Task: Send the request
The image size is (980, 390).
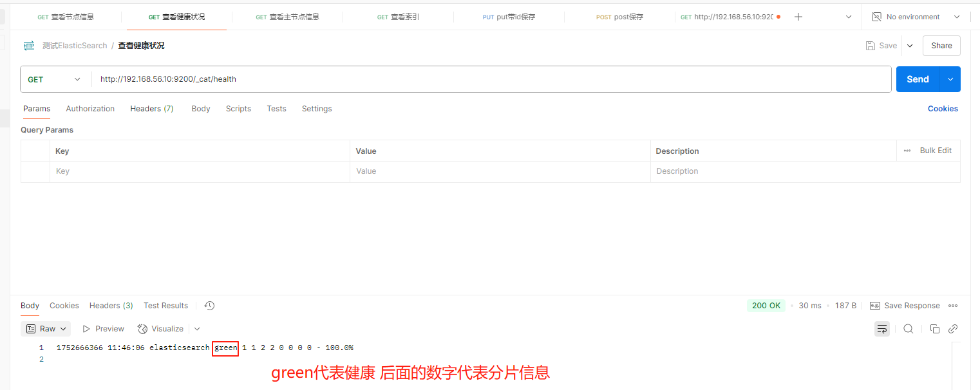Action: (918, 79)
